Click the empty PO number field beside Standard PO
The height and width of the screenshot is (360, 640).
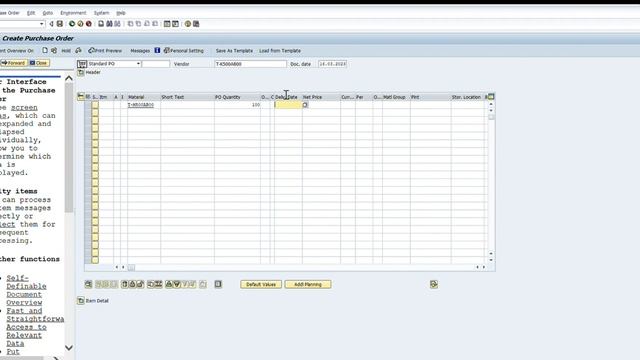tap(156, 64)
